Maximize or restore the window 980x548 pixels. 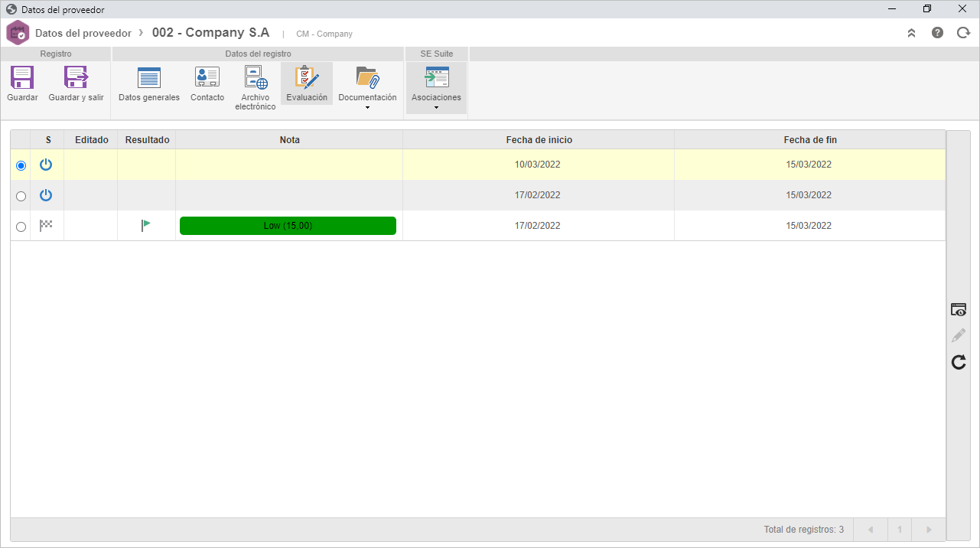(927, 9)
